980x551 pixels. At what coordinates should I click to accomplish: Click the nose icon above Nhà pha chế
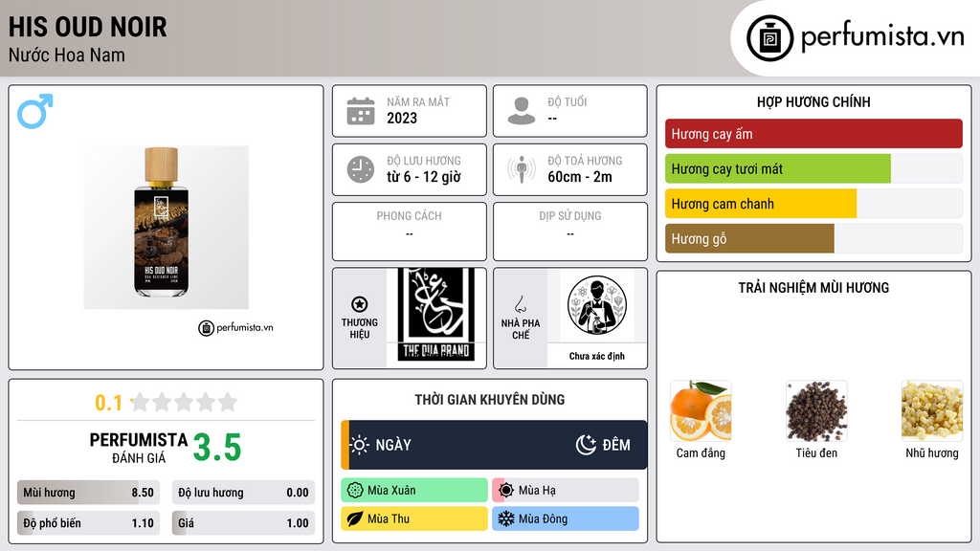520,304
